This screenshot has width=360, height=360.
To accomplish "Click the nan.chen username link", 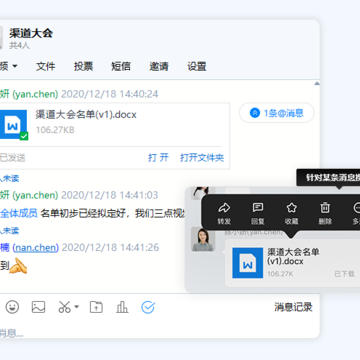I will click(x=36, y=248).
